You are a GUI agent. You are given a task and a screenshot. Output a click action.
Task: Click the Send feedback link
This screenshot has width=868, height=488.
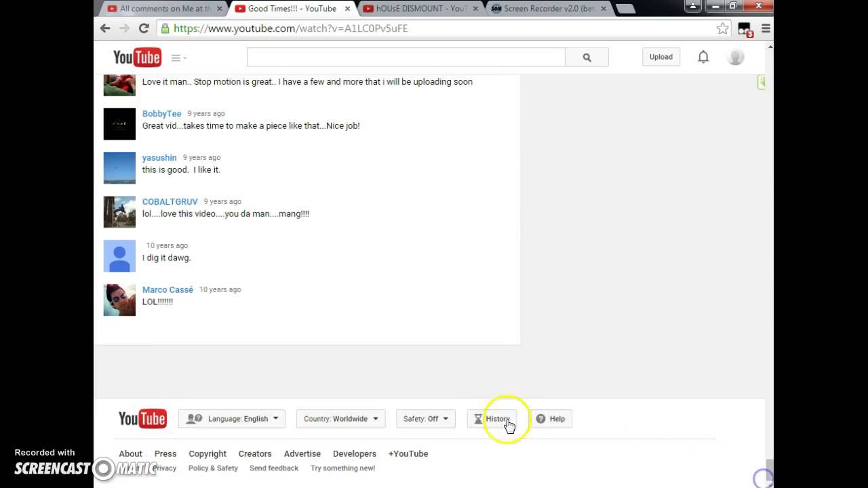tap(274, 468)
